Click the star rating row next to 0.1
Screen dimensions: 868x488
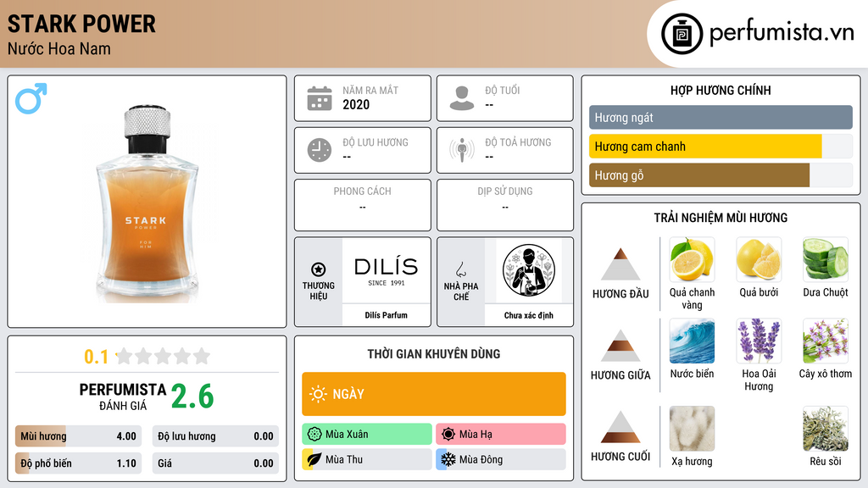pos(164,356)
